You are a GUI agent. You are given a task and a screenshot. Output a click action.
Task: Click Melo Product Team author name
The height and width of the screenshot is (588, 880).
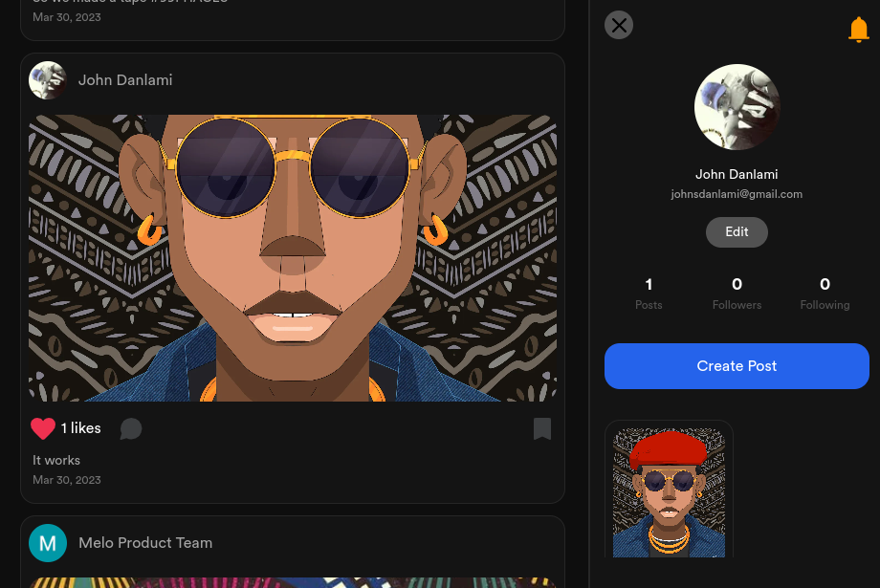click(145, 543)
